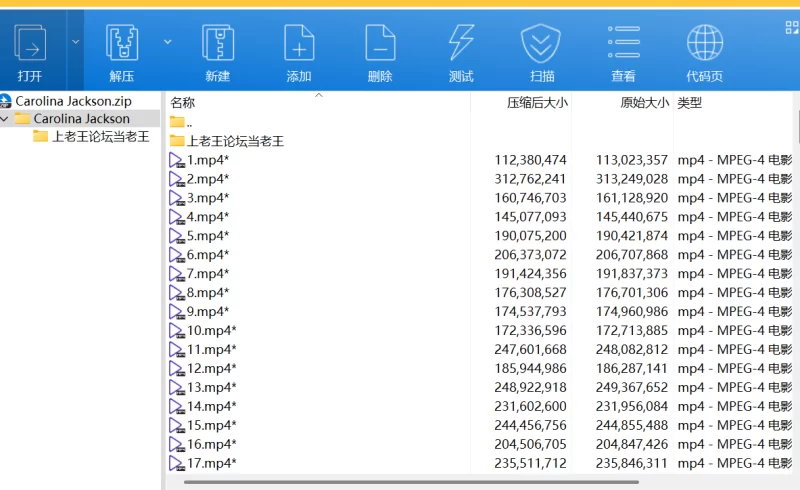
Task: Click the video icon of 11.mp4
Action: pyautogui.click(x=177, y=350)
